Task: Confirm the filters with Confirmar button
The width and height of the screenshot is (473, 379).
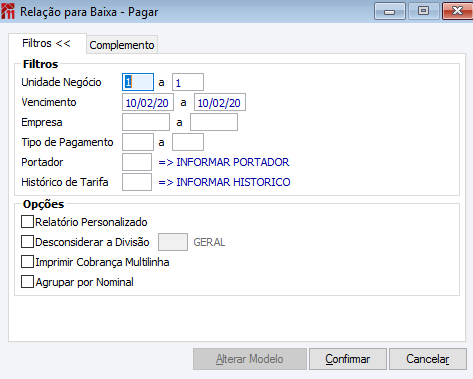Action: tap(348, 359)
